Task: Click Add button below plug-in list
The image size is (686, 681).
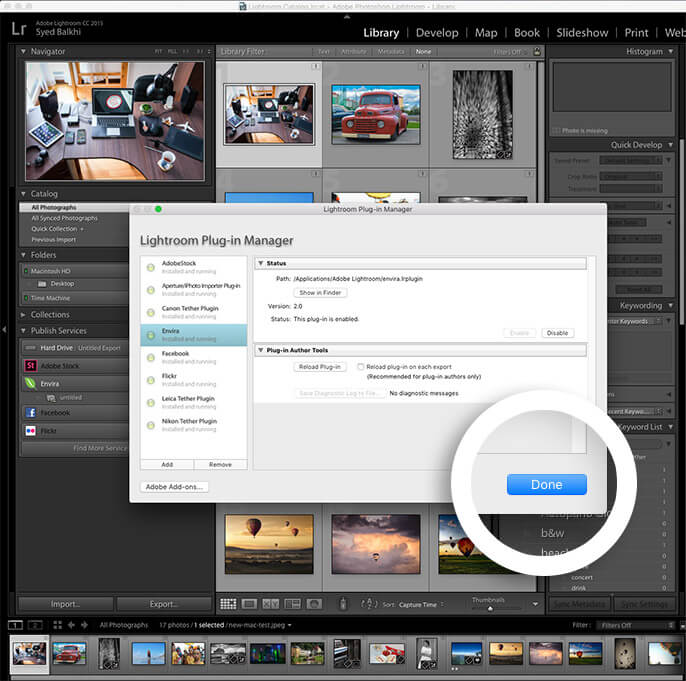Action: click(x=167, y=464)
